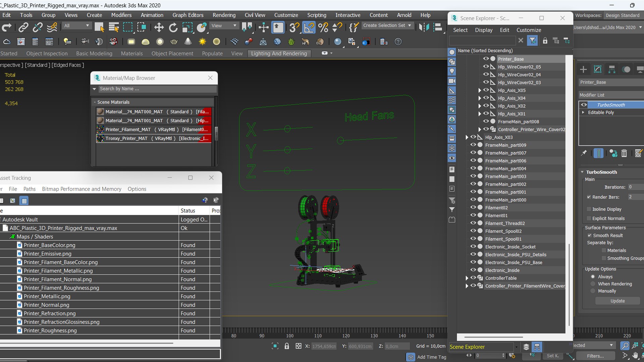644x362 pixels.
Task: Switch to Object Placement ribbon tab
Action: [x=172, y=53]
